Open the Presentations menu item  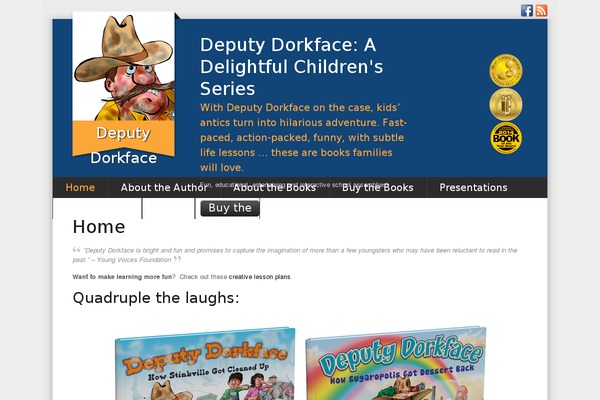473,188
